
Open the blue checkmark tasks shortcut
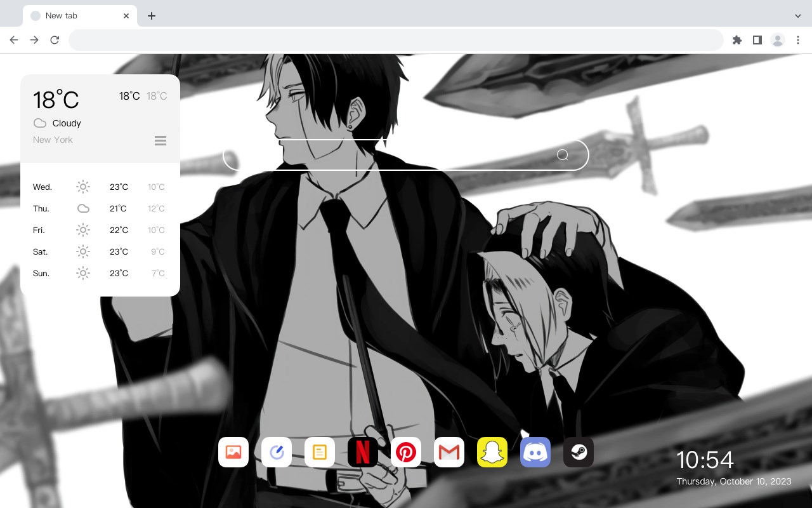pos(277,452)
